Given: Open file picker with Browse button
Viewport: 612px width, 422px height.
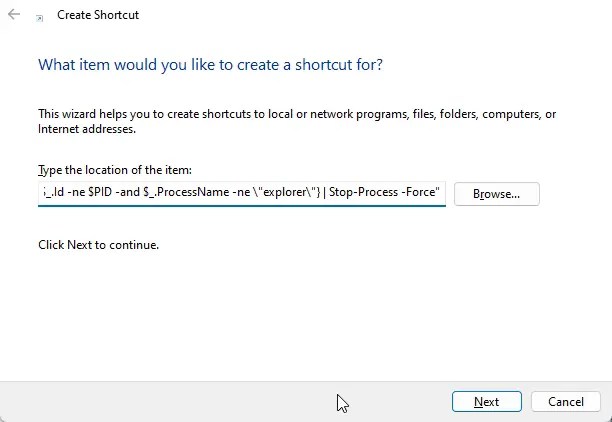Looking at the screenshot, I should click(x=496, y=194).
